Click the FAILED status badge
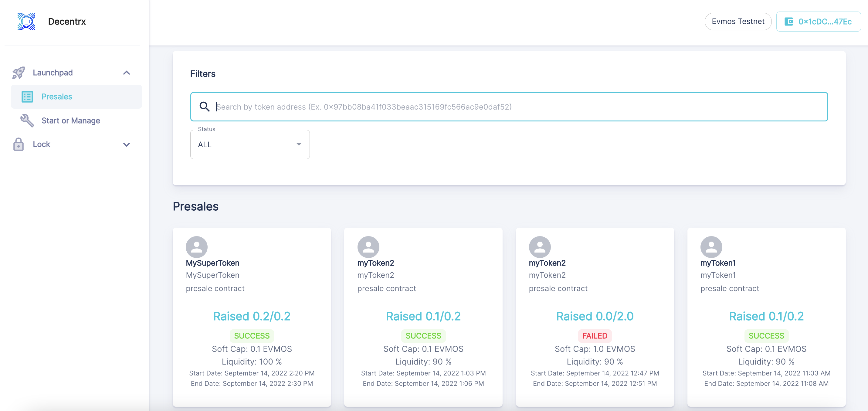 coord(595,335)
